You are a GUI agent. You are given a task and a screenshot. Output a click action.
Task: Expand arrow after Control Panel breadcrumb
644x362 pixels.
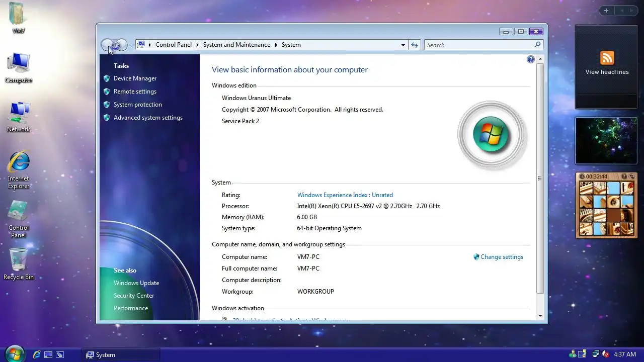[198, 45]
